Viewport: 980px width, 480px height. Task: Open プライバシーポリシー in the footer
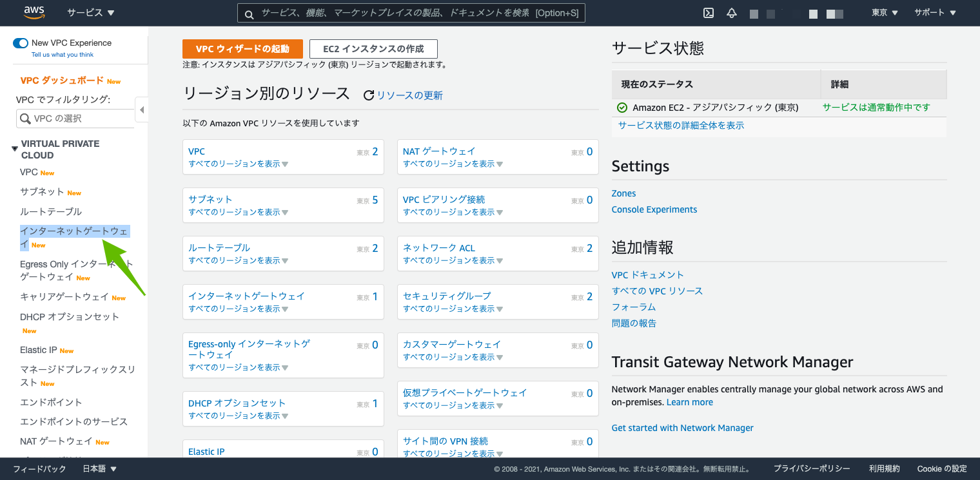812,469
